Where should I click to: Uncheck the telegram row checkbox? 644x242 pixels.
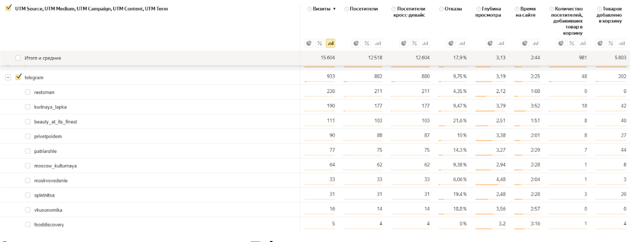coord(18,77)
